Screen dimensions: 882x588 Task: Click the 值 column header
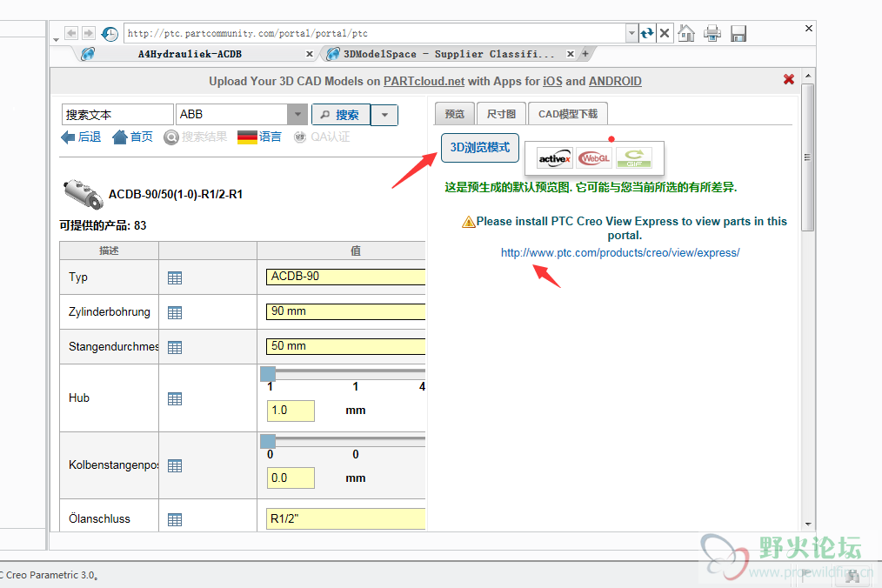point(356,251)
